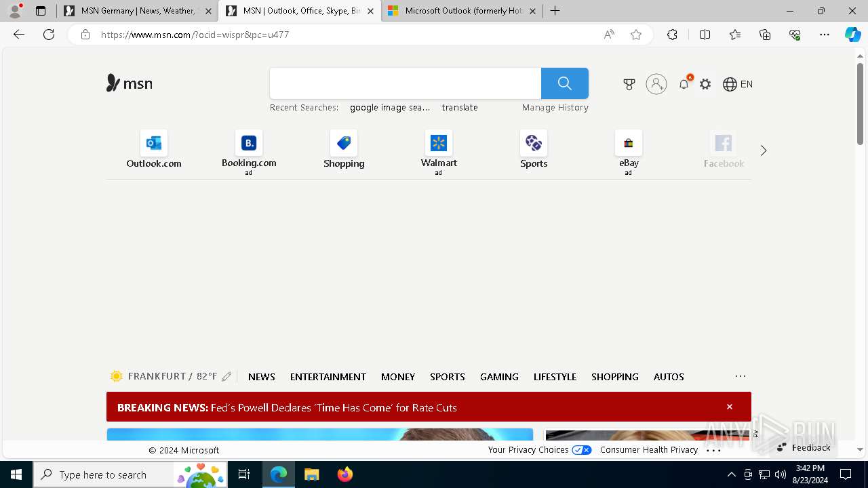Go to LIFESTYLE section
This screenshot has height=488, width=868.
[555, 377]
